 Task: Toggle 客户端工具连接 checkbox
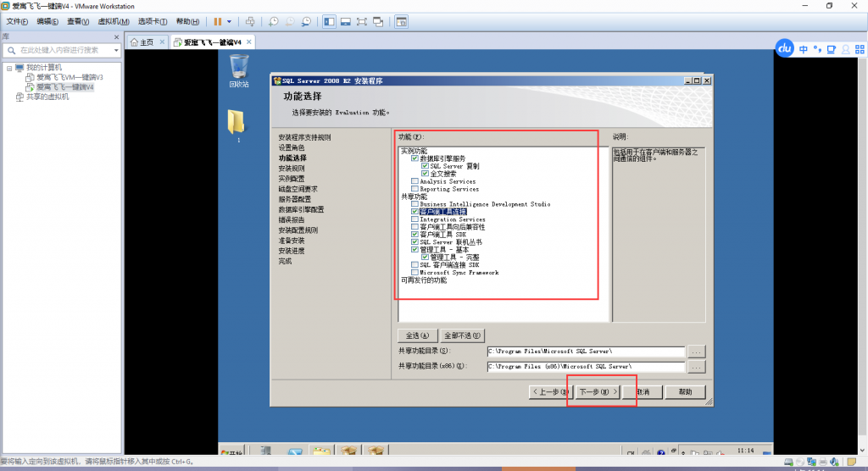(415, 212)
